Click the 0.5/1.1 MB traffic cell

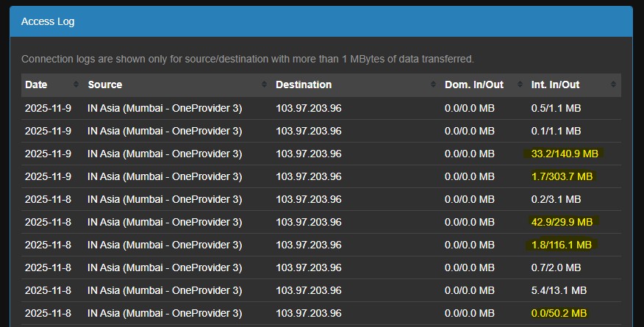pyautogui.click(x=556, y=109)
